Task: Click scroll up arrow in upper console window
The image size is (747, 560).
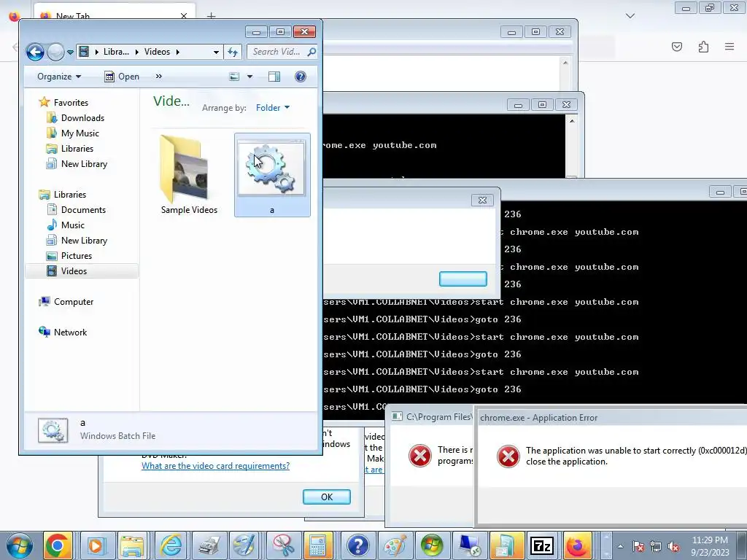Action: click(x=572, y=121)
